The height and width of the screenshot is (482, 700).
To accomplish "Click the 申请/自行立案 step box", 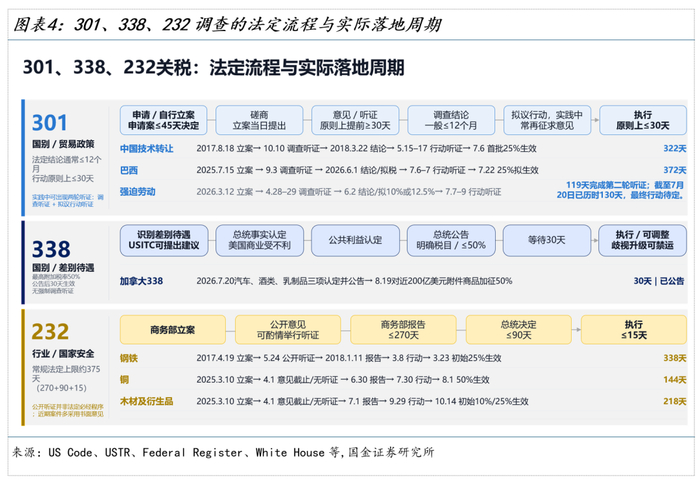I will point(163,120).
